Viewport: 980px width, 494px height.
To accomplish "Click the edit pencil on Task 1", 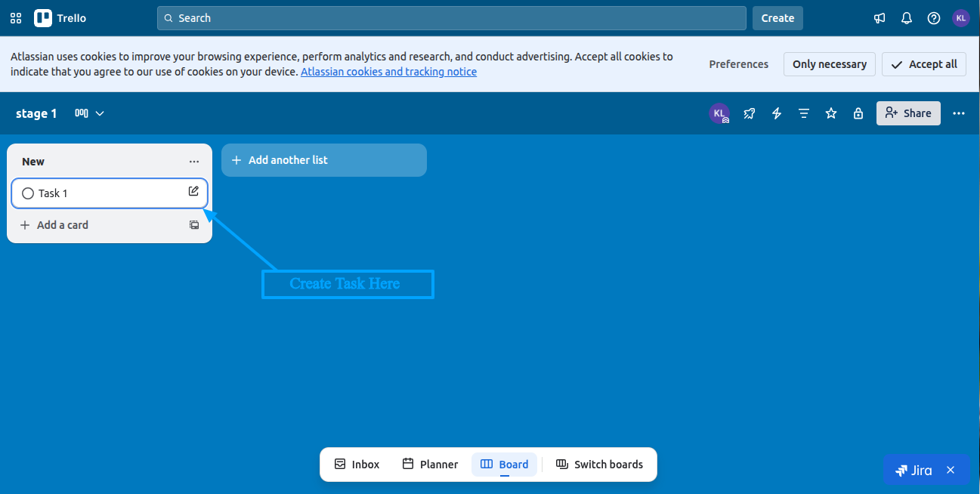I will tap(193, 191).
